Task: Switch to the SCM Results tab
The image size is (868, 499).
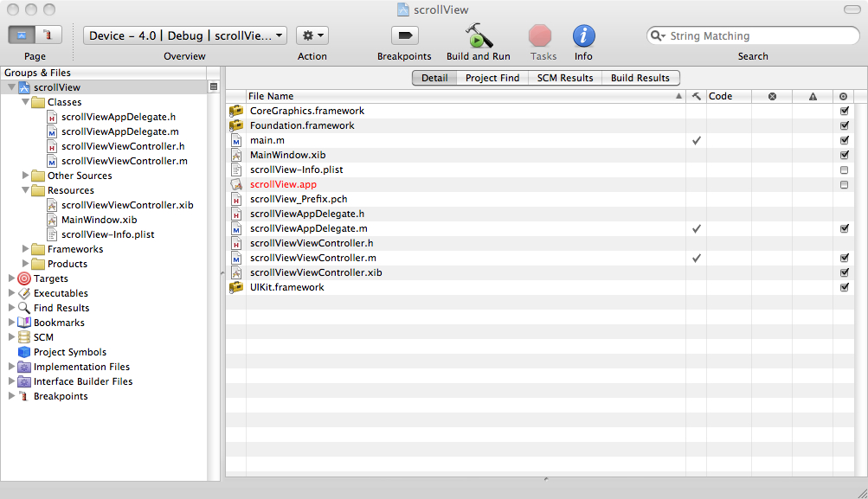Action: coord(565,78)
